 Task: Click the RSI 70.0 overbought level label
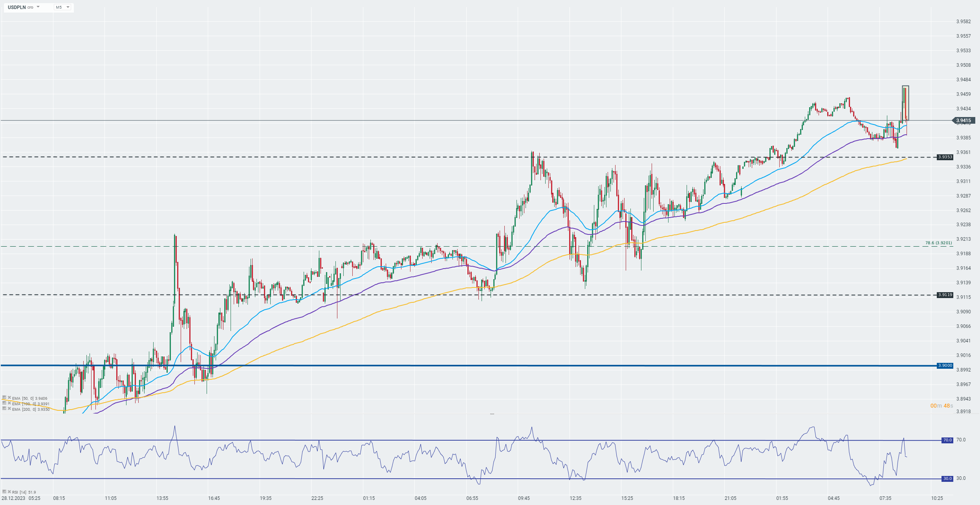coord(947,440)
